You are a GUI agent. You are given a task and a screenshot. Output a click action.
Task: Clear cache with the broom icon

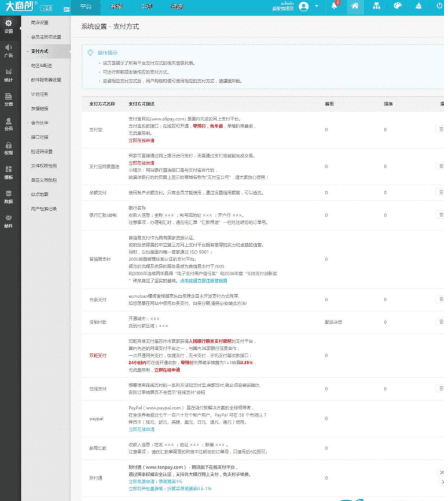pyautogui.click(x=418, y=6)
